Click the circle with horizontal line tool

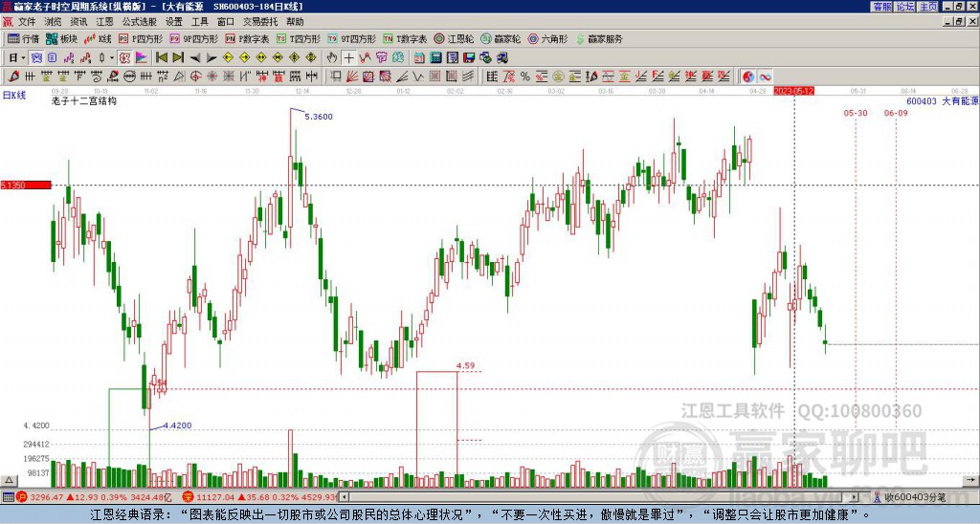[129, 76]
